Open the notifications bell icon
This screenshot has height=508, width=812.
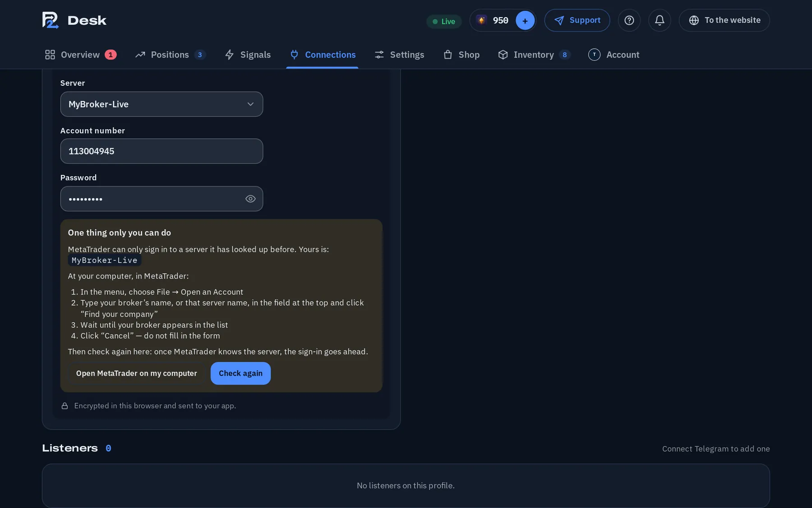pos(660,20)
